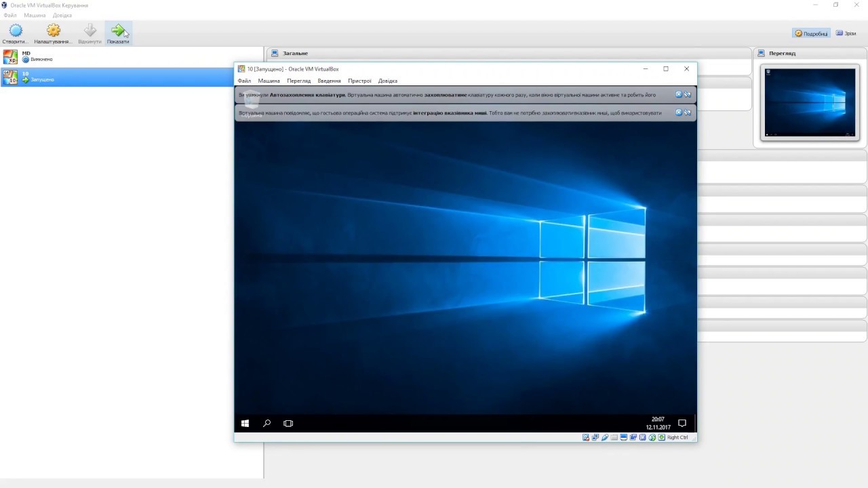Click the optical disk status icon
The image size is (868, 488).
click(586, 437)
